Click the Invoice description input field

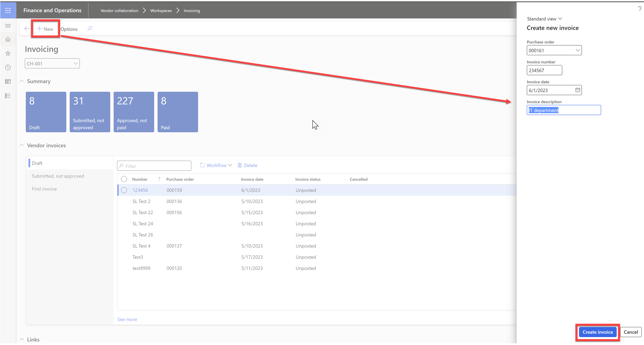(563, 110)
